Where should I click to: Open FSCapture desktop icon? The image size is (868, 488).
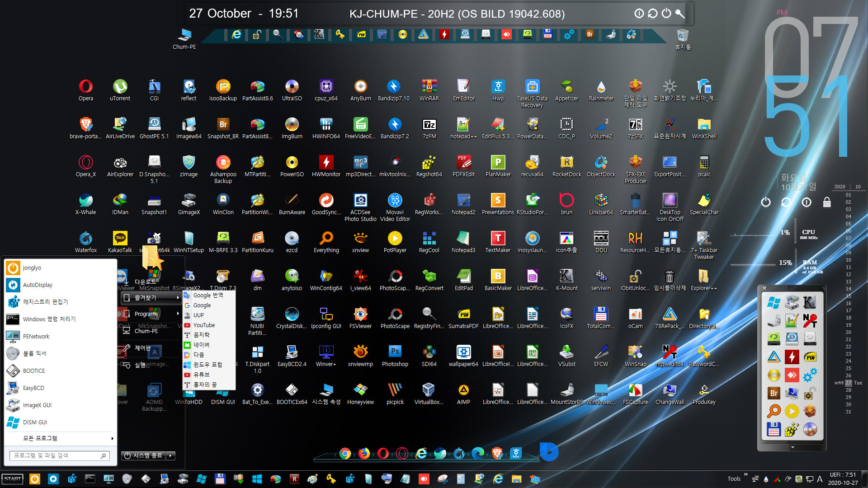tap(635, 394)
